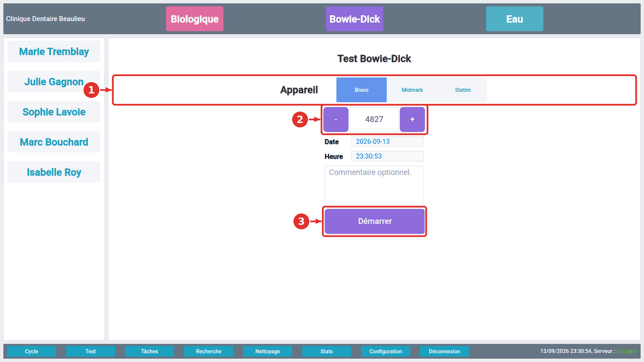Open the Eau test type
Viewport: 644px width, 362px height.
(515, 19)
